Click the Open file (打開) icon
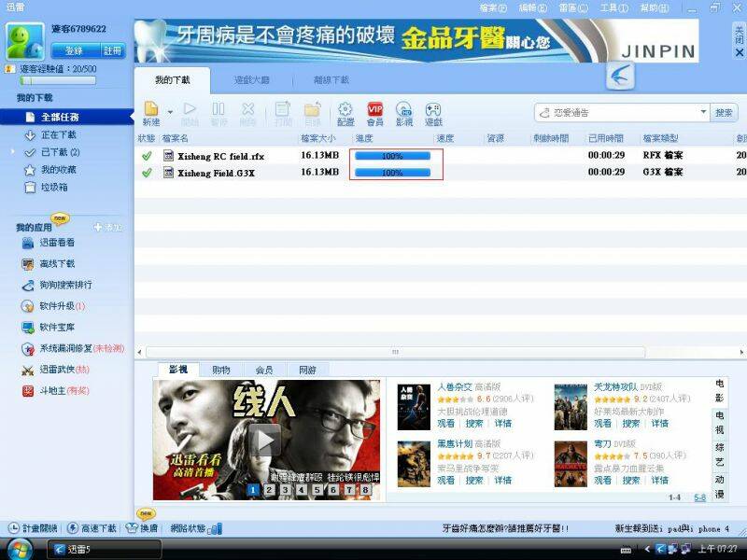 tap(283, 109)
